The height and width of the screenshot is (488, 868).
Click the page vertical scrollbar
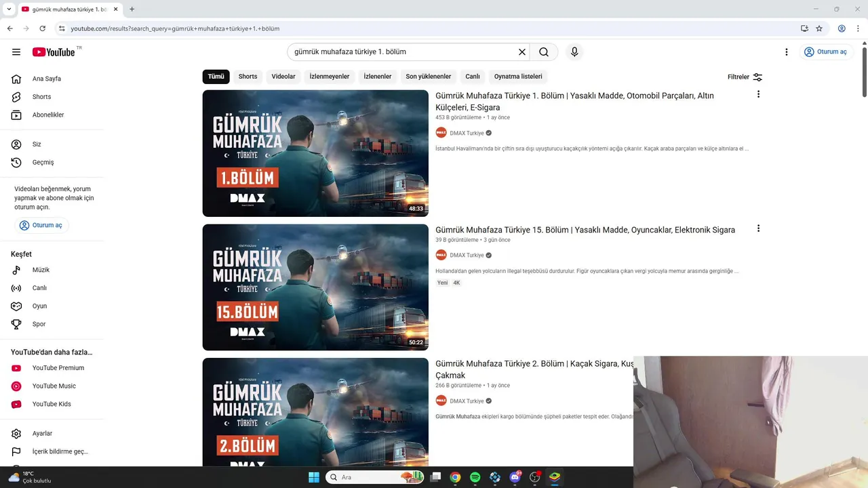coord(864,71)
